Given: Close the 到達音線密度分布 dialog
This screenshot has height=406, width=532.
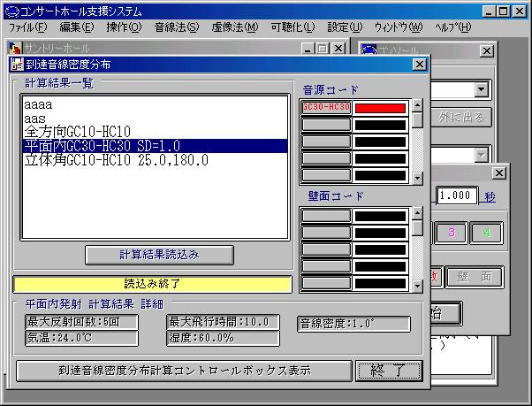Looking at the screenshot, I should pyautogui.click(x=419, y=65).
